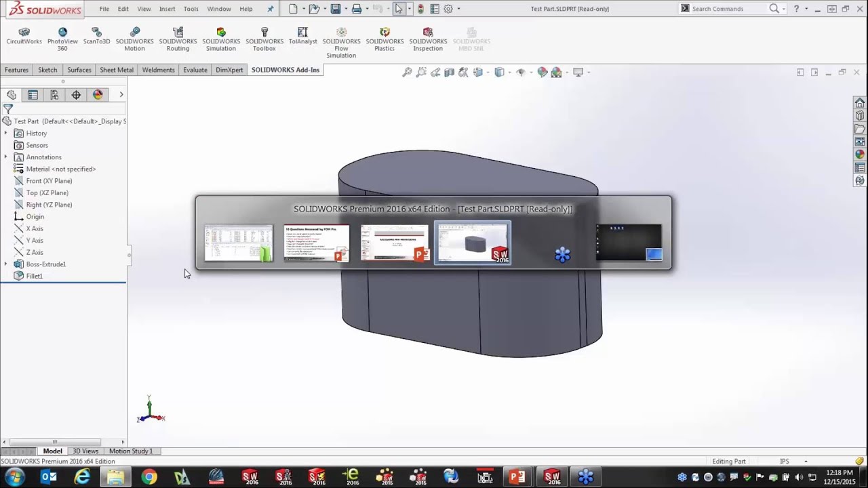Expand the Boss-Extrude1 feature node
Screen dimensions: 868x488
(6, 264)
